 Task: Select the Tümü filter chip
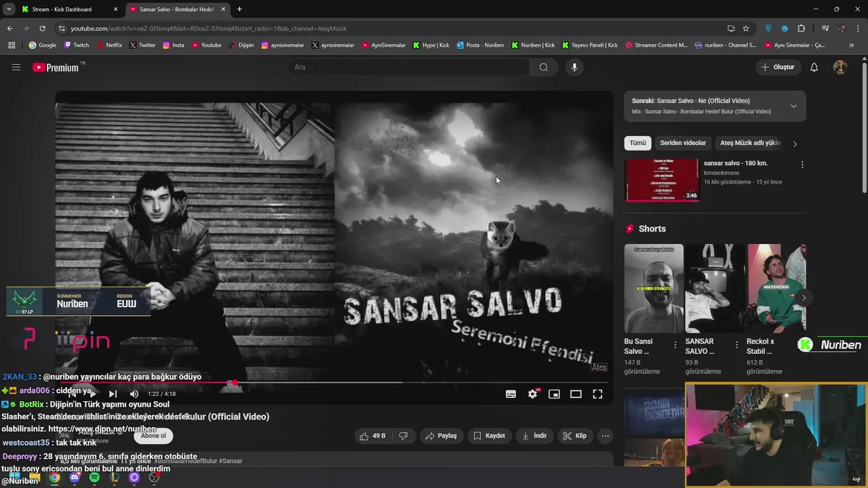coord(637,143)
